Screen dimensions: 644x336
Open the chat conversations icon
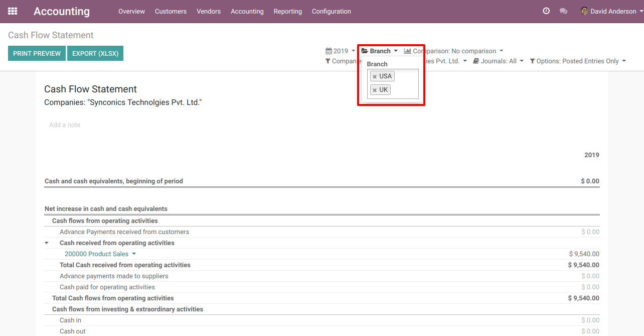(563, 11)
